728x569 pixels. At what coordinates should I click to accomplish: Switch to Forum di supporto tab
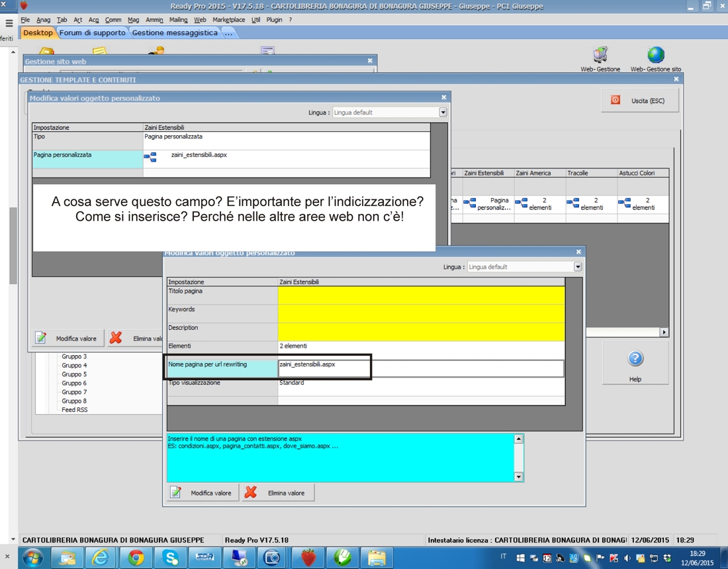click(93, 32)
